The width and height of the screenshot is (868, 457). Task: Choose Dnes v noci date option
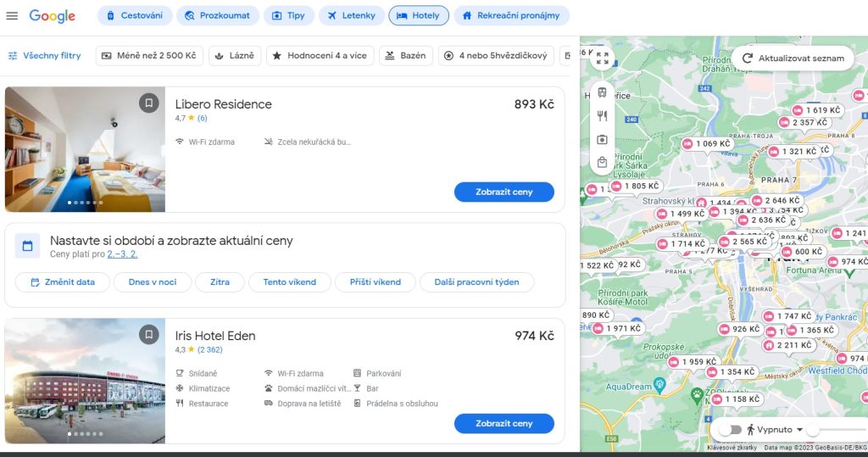153,282
